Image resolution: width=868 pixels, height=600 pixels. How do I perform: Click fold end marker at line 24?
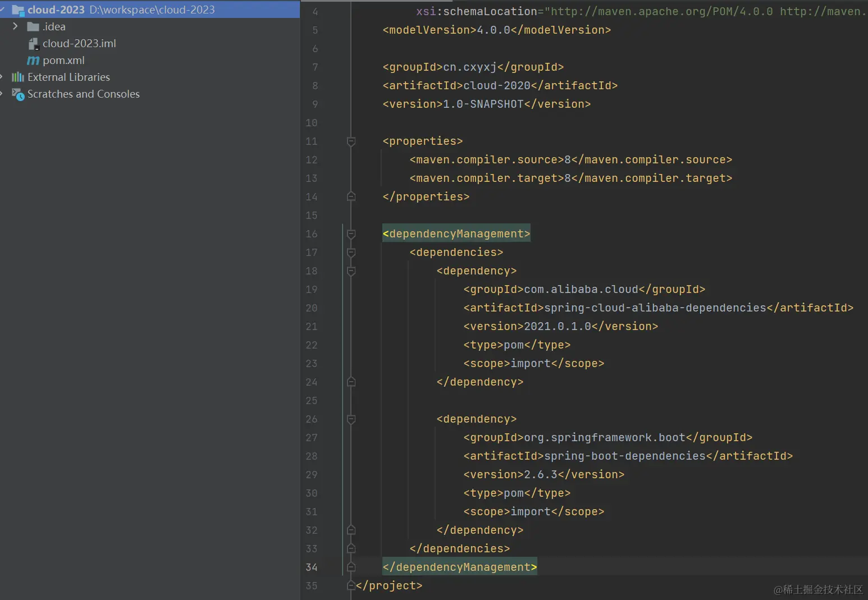pyautogui.click(x=351, y=382)
